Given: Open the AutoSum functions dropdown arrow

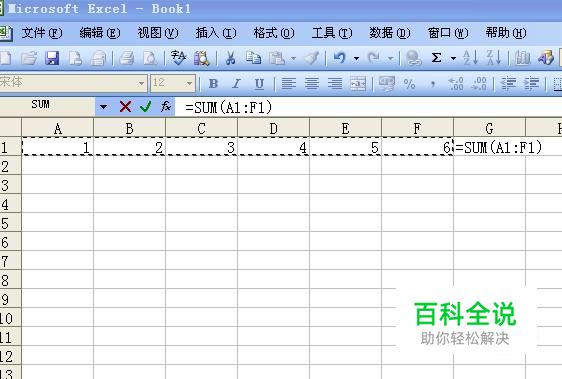Looking at the screenshot, I should (453, 58).
